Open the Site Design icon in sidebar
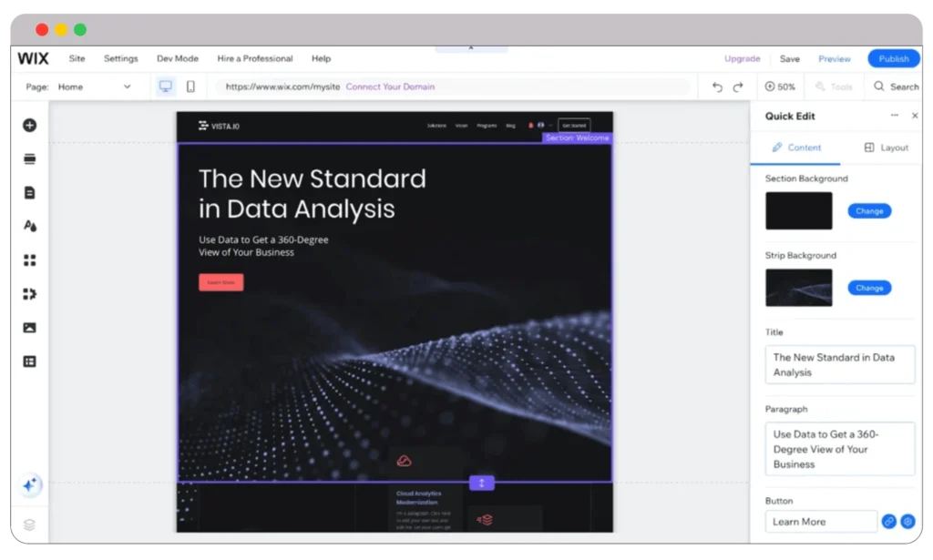 pos(29,226)
